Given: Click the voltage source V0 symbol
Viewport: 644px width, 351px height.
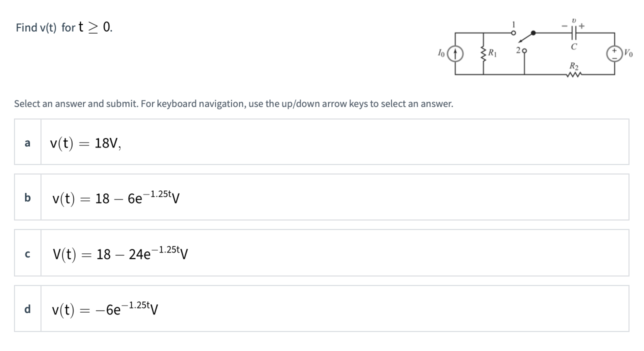Looking at the screenshot, I should (x=613, y=52).
